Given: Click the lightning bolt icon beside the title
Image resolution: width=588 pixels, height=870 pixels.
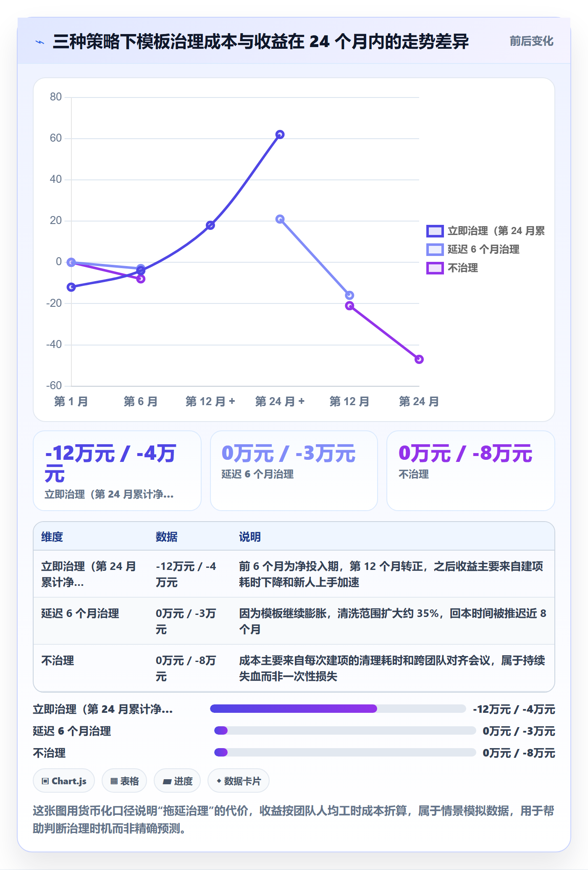Looking at the screenshot, I should click(x=40, y=42).
